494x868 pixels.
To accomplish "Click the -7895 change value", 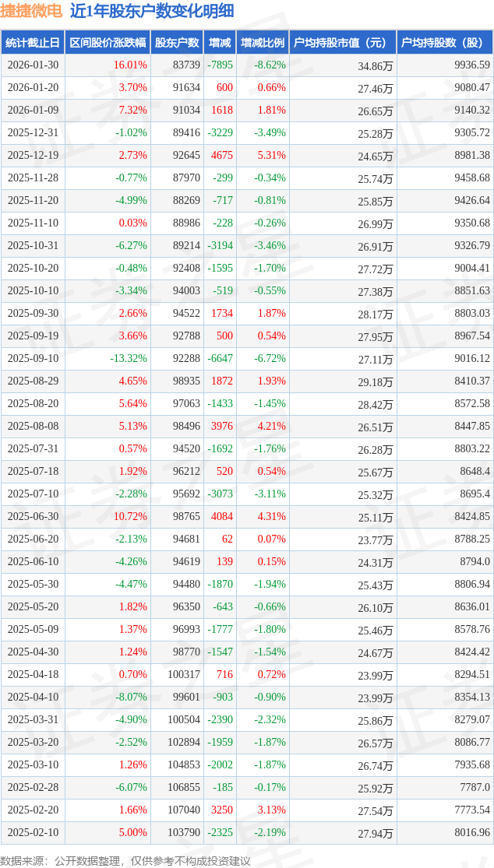I will pyautogui.click(x=221, y=65).
